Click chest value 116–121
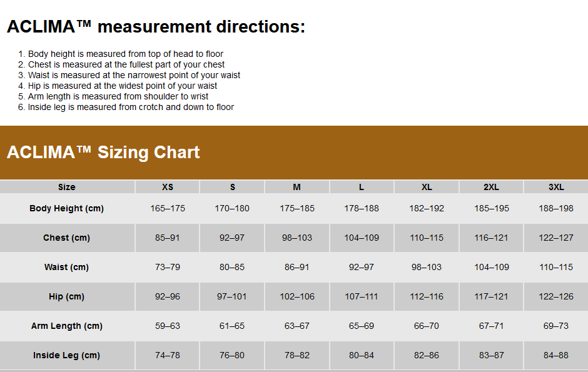 pyautogui.click(x=491, y=238)
